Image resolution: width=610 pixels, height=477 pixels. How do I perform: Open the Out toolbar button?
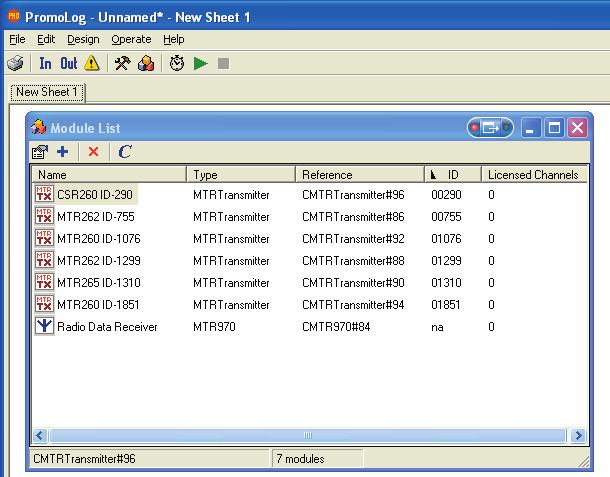tap(68, 63)
